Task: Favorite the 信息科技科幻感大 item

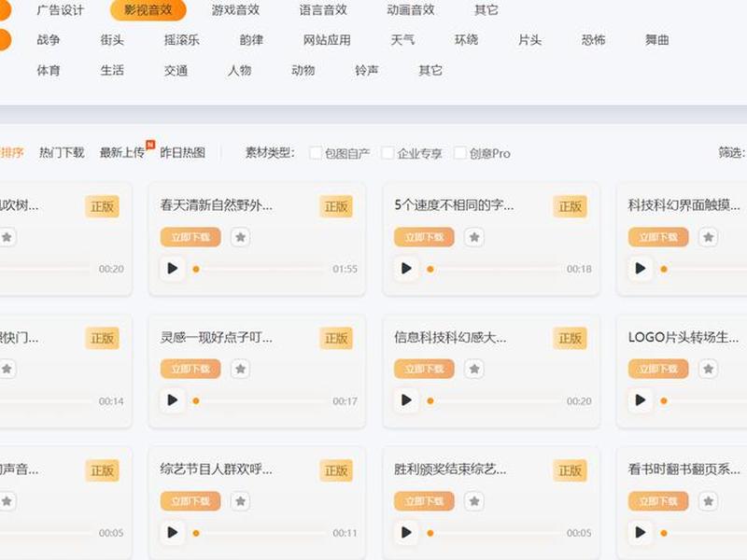Action: point(474,369)
